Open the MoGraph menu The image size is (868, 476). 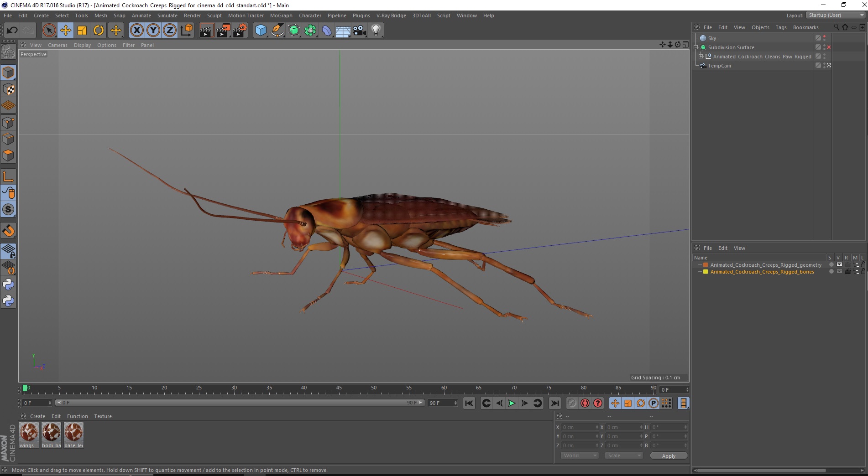[281, 16]
